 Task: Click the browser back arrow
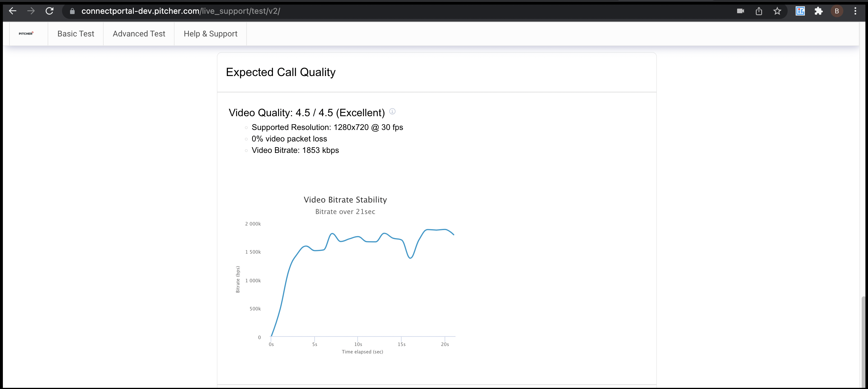12,11
